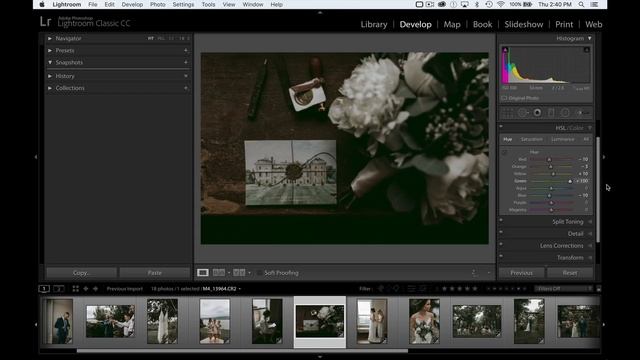Screen dimensions: 640x360
Task: Select the Graduated Filter tool
Action: click(551, 113)
